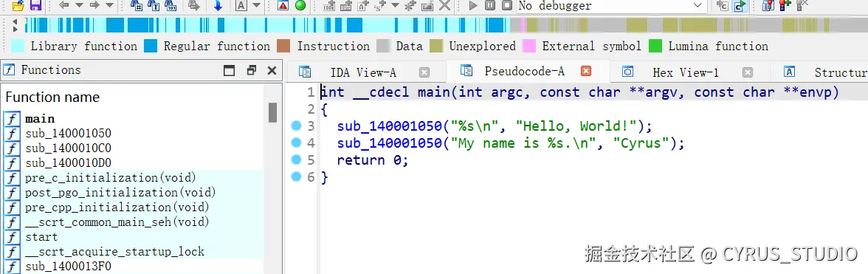Click the toolbar X delete icon

(x=444, y=5)
